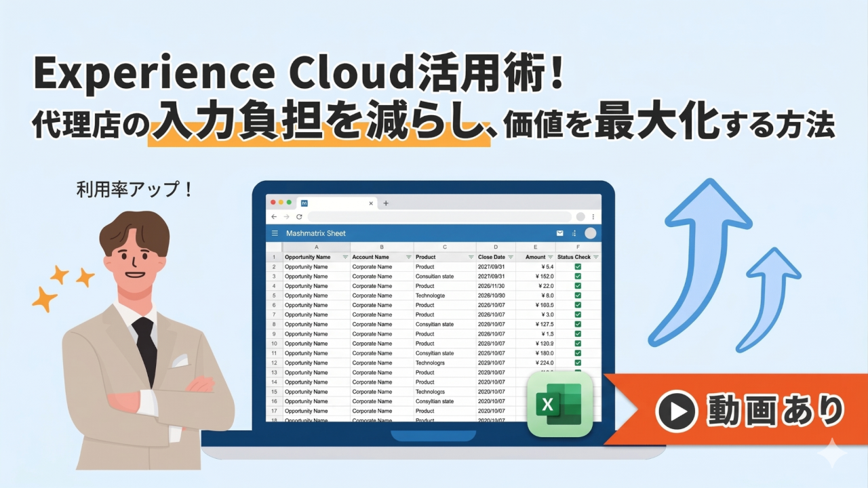Click the 動画あり play button banner
The height and width of the screenshot is (488, 868).
746,410
